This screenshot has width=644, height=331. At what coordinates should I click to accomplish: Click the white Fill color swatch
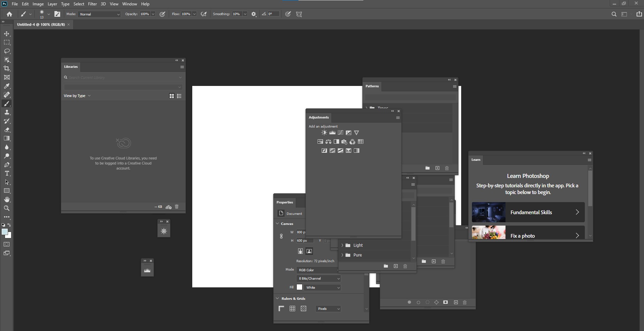pos(299,287)
